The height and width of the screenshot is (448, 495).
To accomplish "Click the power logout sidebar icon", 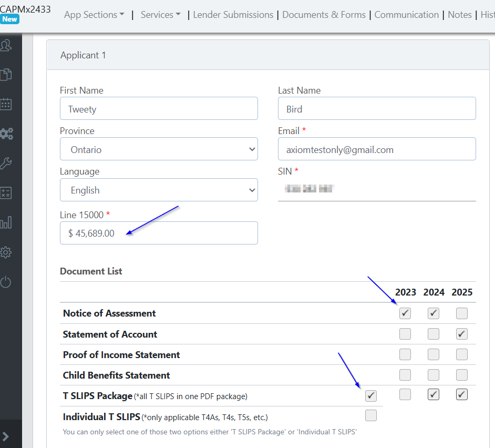I will coord(6,282).
